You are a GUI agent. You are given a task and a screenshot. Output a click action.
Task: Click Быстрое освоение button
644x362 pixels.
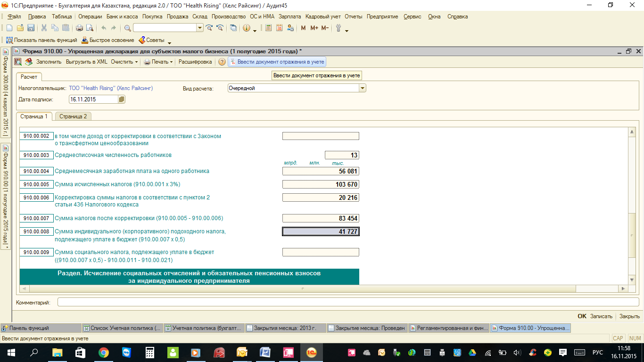[x=108, y=40]
